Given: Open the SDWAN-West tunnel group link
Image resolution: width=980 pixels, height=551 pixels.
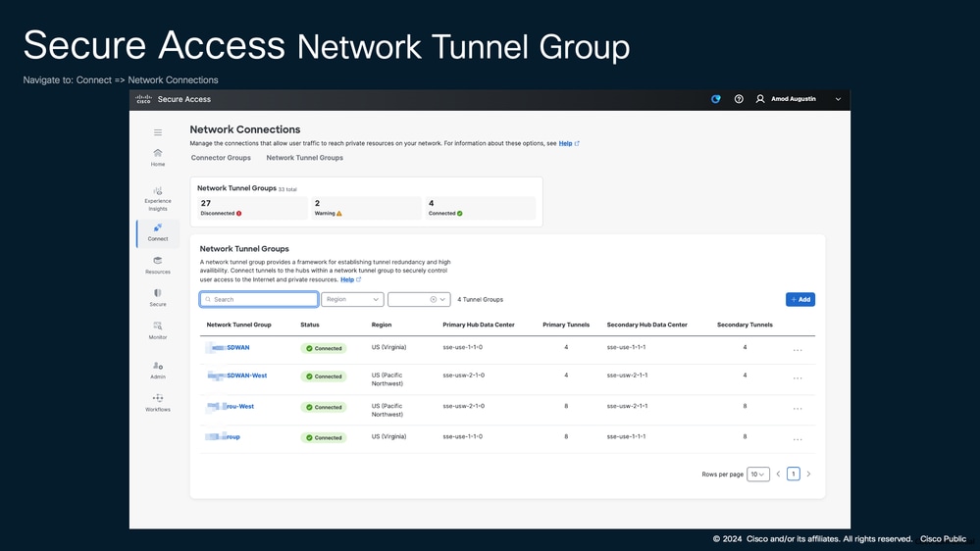Looking at the screenshot, I should [x=247, y=376].
